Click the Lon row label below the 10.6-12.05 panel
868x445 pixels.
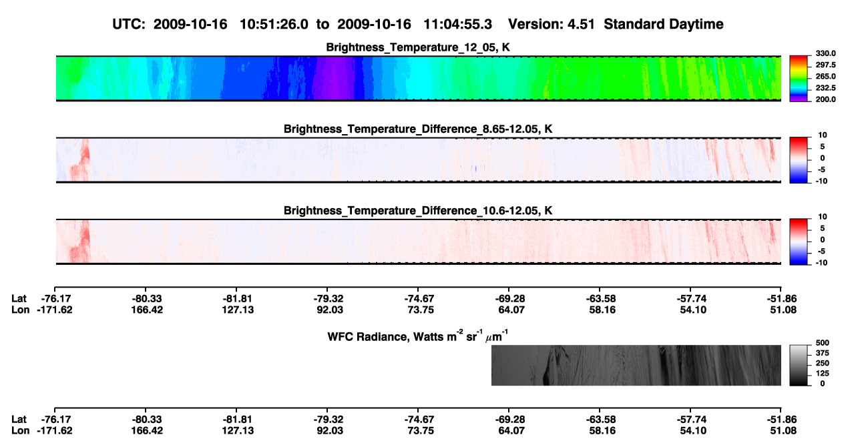click(20, 310)
